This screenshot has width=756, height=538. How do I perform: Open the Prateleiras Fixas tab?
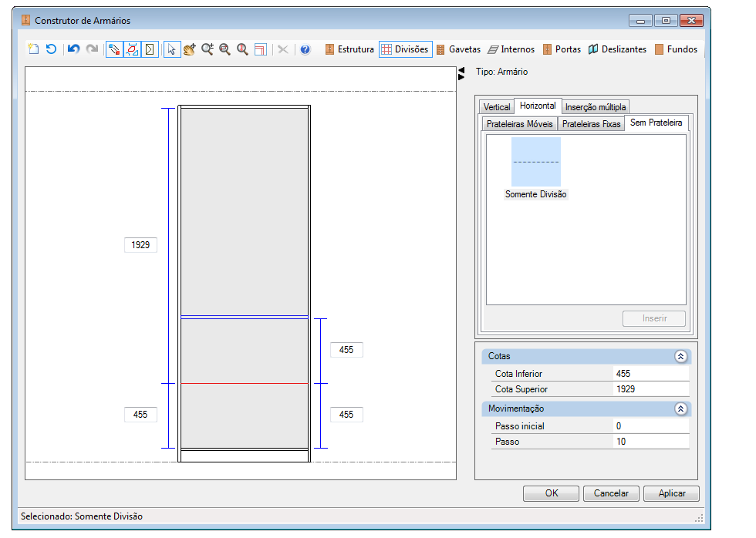click(591, 124)
